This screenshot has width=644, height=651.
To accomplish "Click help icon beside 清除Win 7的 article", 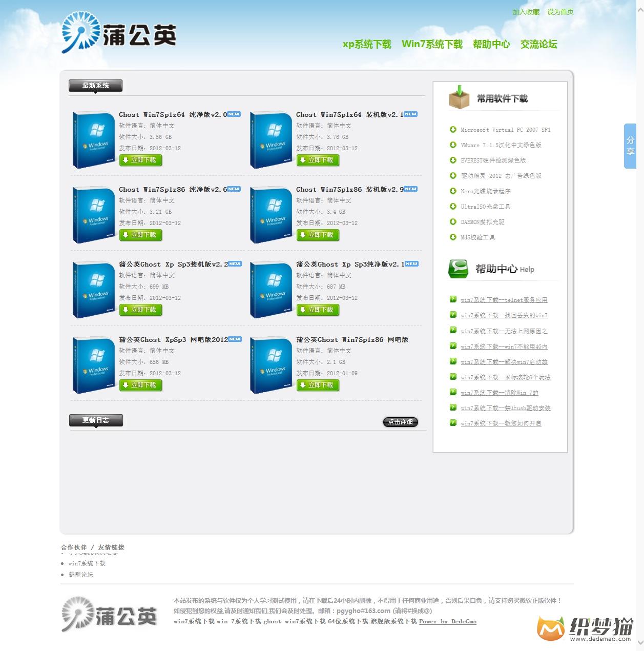I will tap(453, 392).
